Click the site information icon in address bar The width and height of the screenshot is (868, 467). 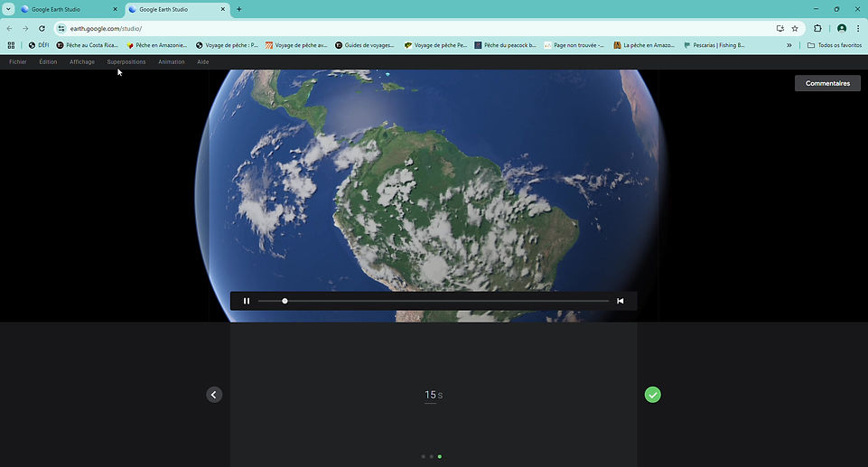click(x=61, y=28)
